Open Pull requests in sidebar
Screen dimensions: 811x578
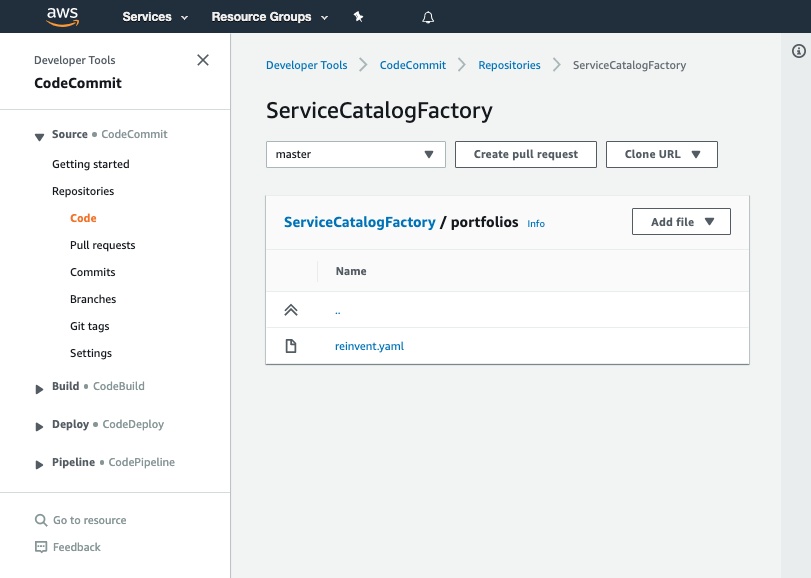point(102,245)
